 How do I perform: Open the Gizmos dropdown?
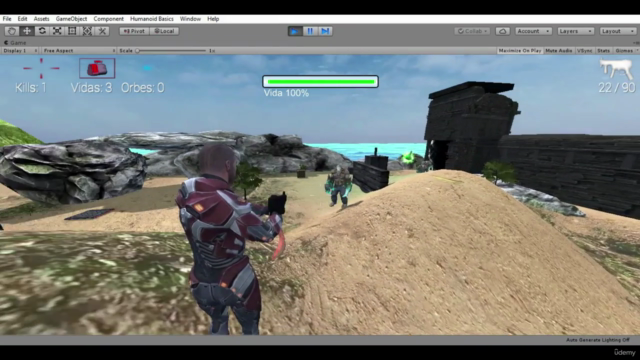(x=626, y=51)
